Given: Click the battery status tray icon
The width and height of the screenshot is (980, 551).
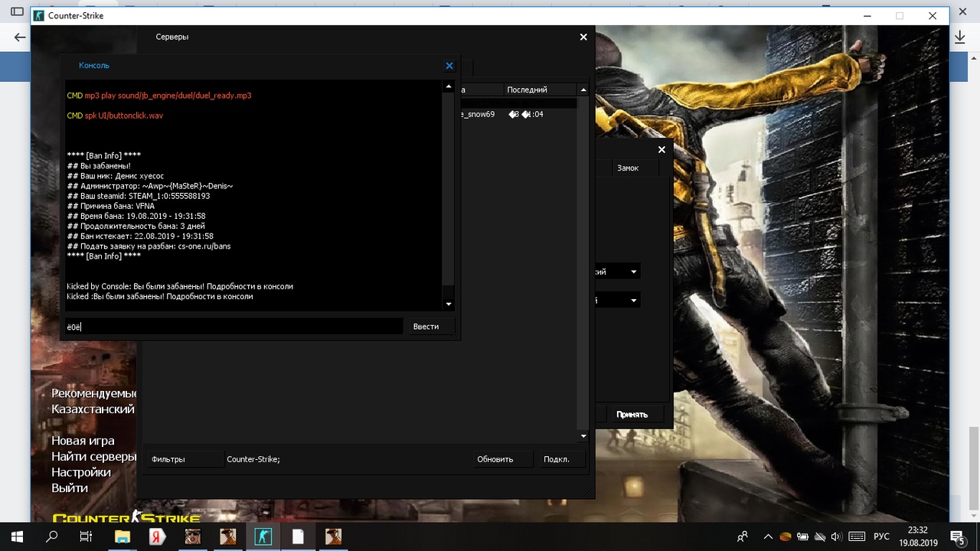Looking at the screenshot, I should coord(802,536).
